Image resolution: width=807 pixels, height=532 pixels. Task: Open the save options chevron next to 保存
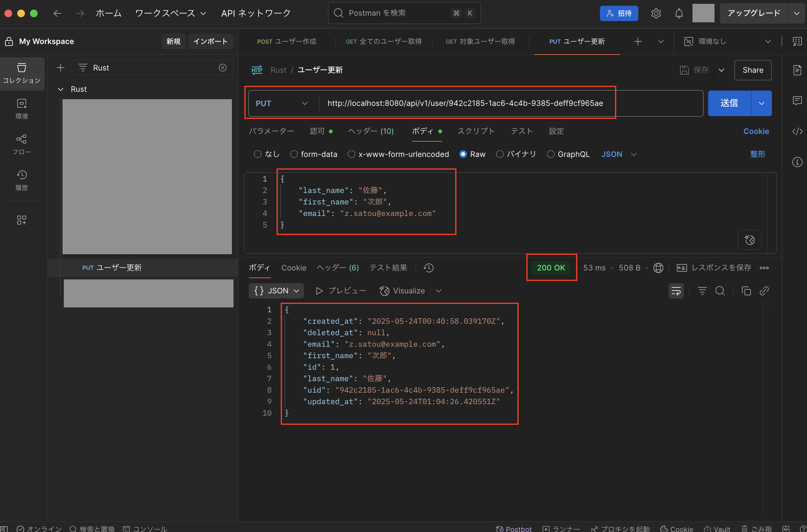tap(722, 70)
